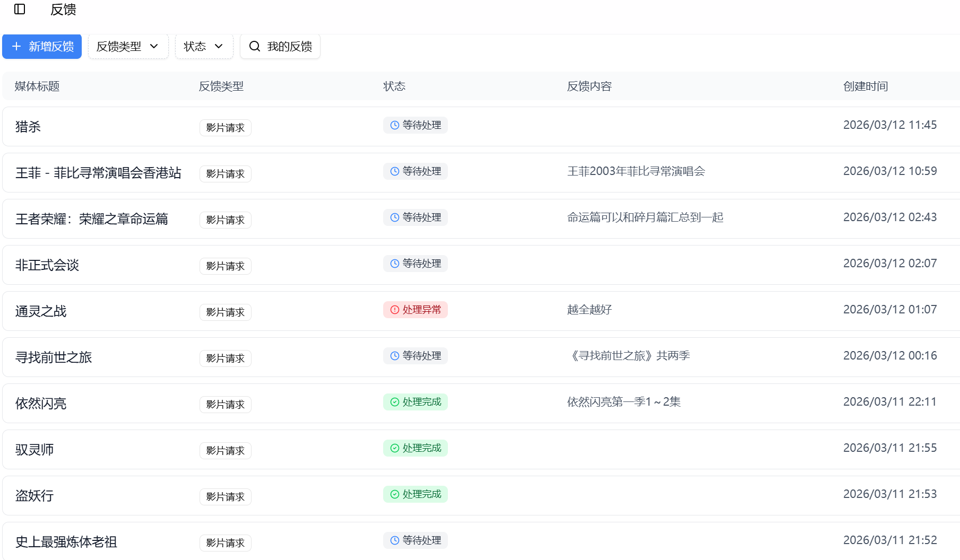This screenshot has width=960, height=560.
Task: Click green check icon on 驭灵师 row
Action: (395, 448)
